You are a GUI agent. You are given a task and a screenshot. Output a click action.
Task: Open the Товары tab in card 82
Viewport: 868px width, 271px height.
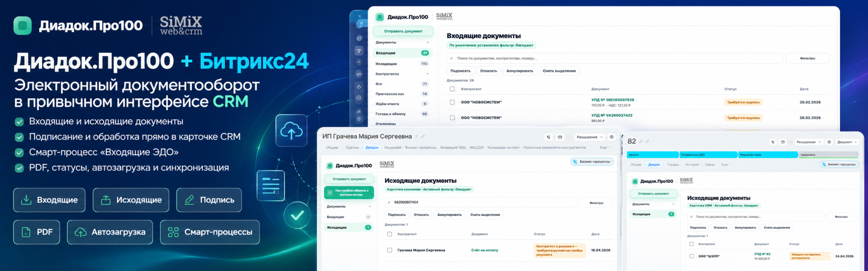click(x=673, y=165)
